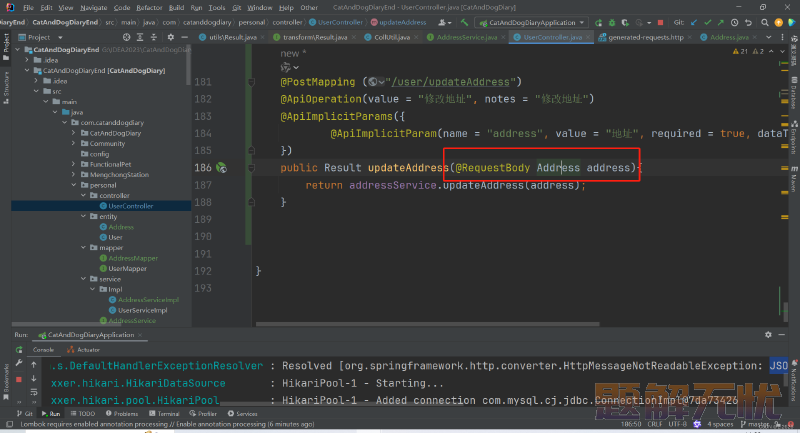Click the orange IDE update icon
800x433 pixels.
pyautogui.click(x=779, y=22)
